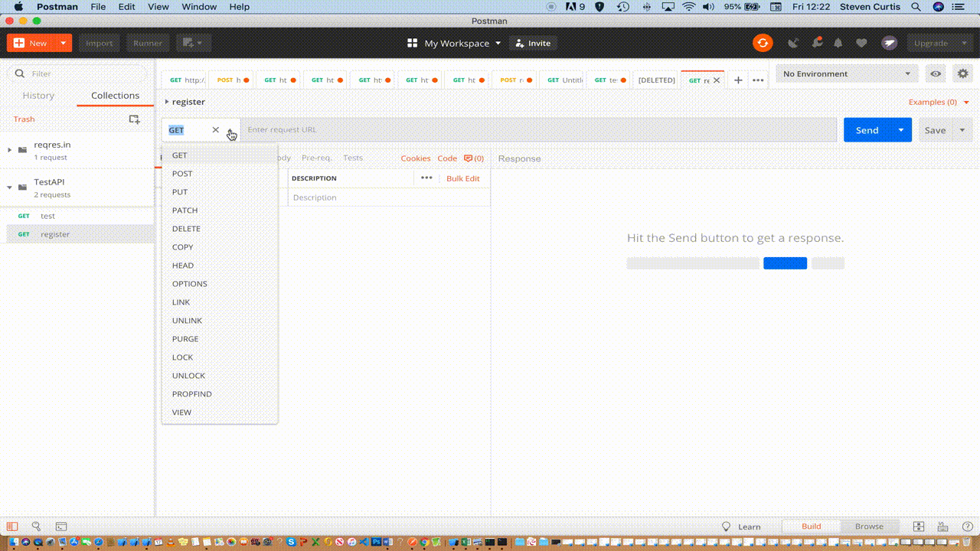Image resolution: width=980 pixels, height=551 pixels.
Task: Open the environment quick look eye icon
Action: (x=936, y=73)
